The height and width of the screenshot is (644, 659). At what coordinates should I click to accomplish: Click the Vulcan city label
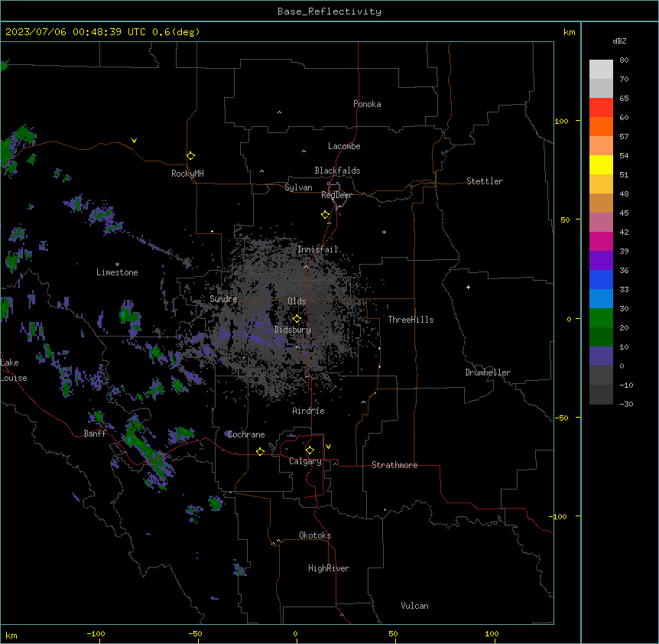415,606
